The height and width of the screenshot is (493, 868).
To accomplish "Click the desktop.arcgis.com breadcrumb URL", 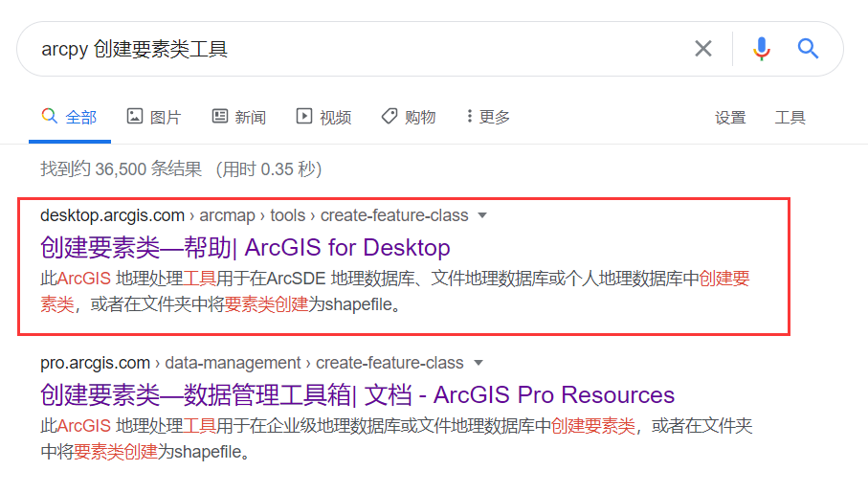I will (x=255, y=215).
